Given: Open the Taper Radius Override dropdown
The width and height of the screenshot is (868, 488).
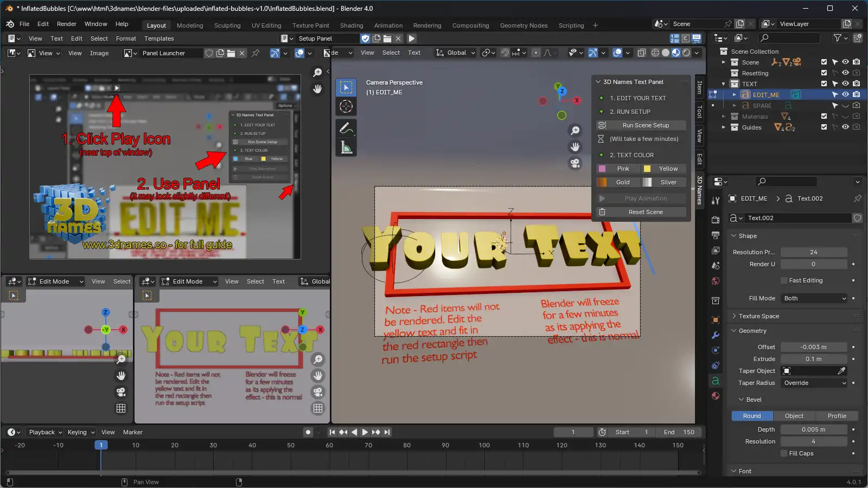Looking at the screenshot, I should tap(814, 383).
